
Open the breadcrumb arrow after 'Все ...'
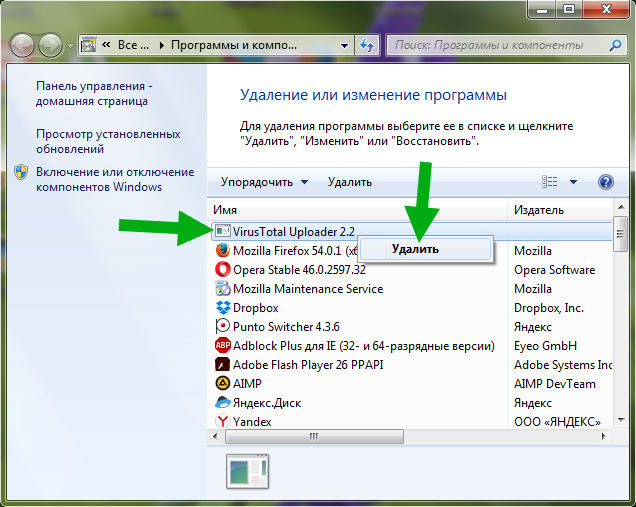coord(162,45)
